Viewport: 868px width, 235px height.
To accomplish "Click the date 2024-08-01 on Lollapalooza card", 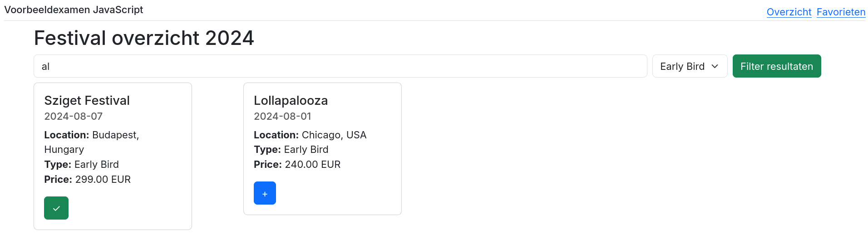I will (x=282, y=117).
